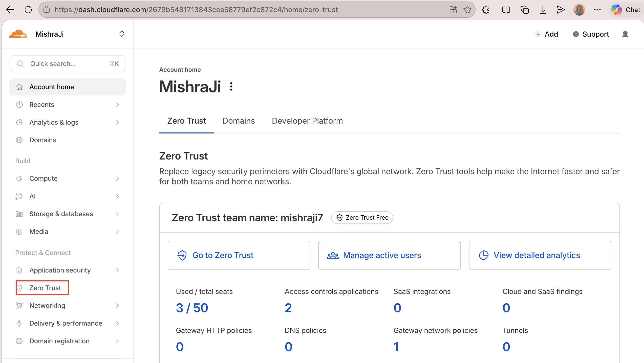Click the Networking icon in sidebar
This screenshot has width=644, height=363.
click(19, 305)
